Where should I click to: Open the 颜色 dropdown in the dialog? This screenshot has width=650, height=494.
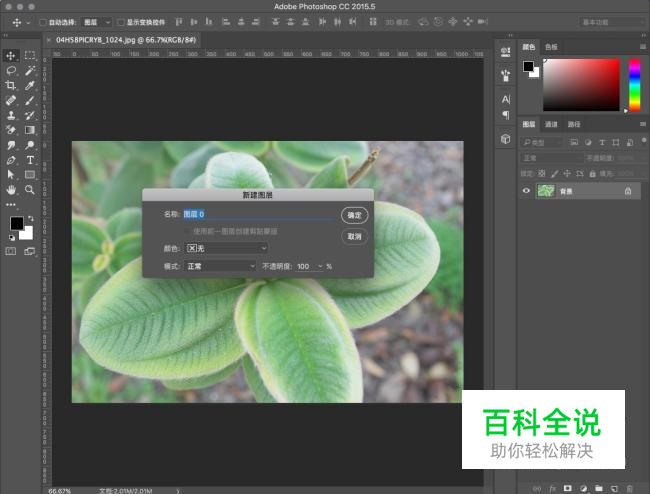tap(225, 248)
